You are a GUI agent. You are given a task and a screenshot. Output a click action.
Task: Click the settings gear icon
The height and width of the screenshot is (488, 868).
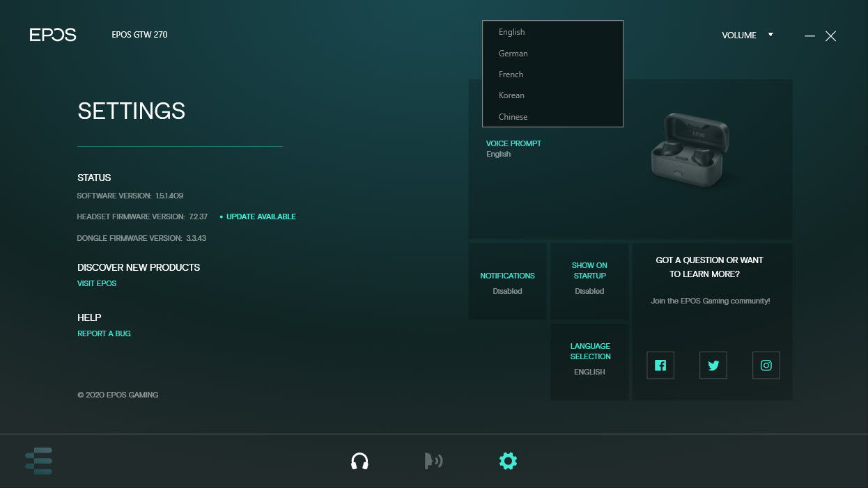click(x=509, y=461)
